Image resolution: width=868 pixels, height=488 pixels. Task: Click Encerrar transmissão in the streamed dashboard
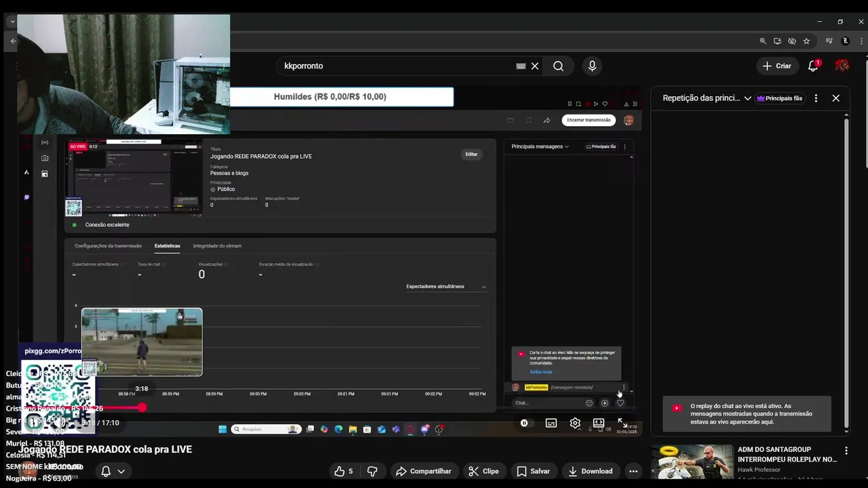point(589,120)
